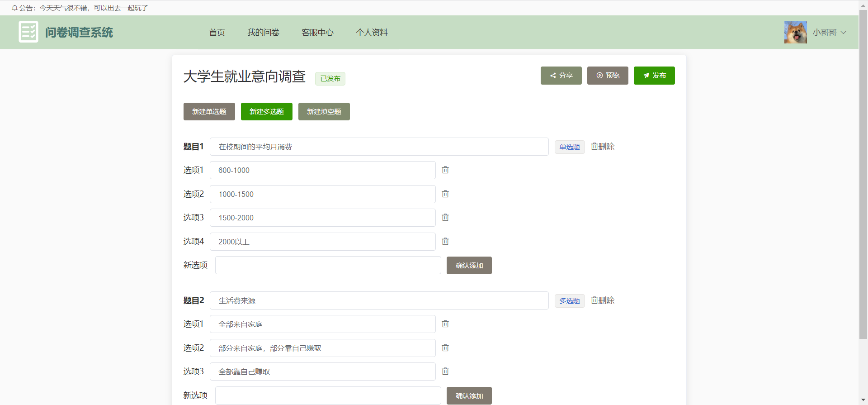Viewport: 868px width, 405px height.
Task: Delete question 2 via 删除 link
Action: (x=603, y=300)
